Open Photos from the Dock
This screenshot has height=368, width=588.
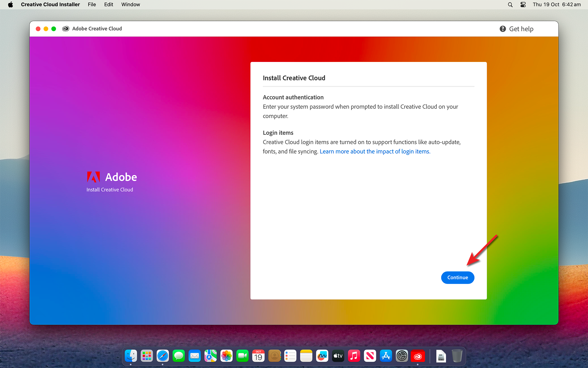coord(226,356)
